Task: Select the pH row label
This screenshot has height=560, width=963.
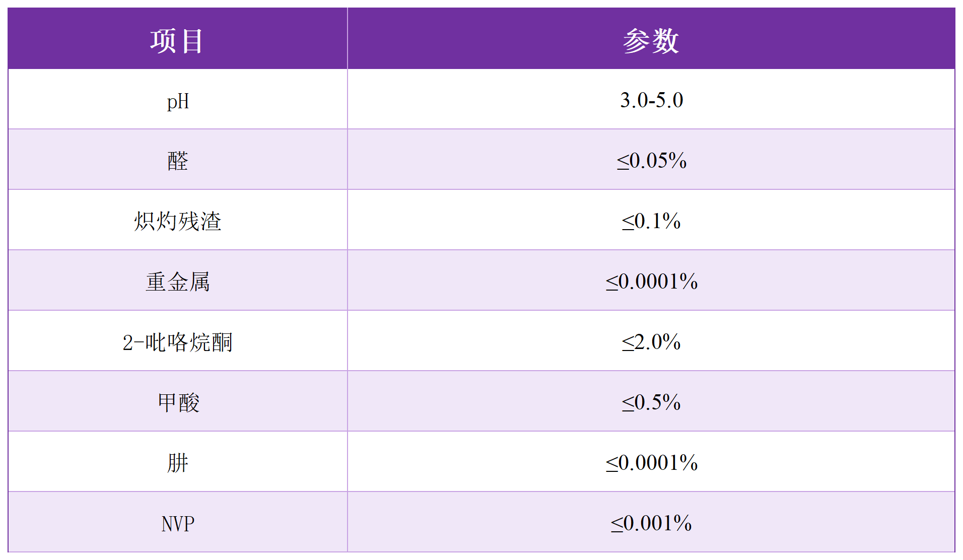Action: (178, 101)
